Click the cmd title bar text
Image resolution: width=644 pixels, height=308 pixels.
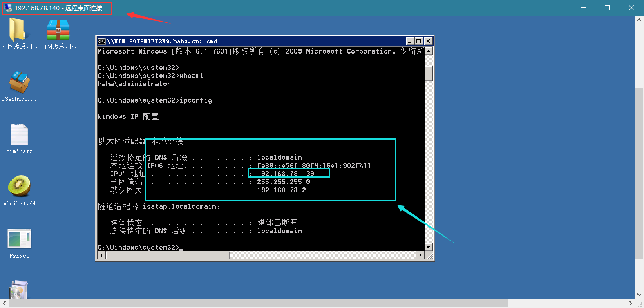tap(162, 41)
